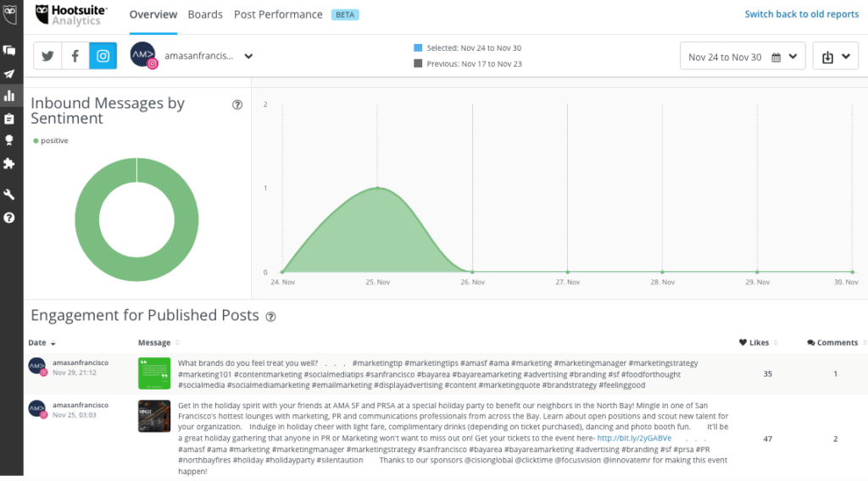Open Tools wrench sidebar icon
The image size is (868, 481).
(9, 195)
